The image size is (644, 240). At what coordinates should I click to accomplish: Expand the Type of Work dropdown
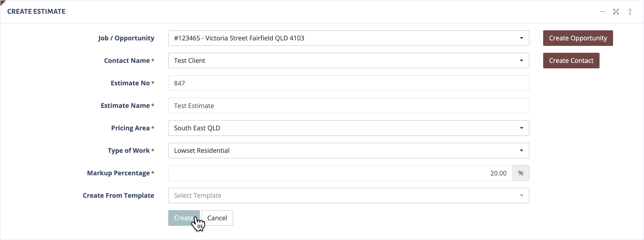(x=349, y=151)
